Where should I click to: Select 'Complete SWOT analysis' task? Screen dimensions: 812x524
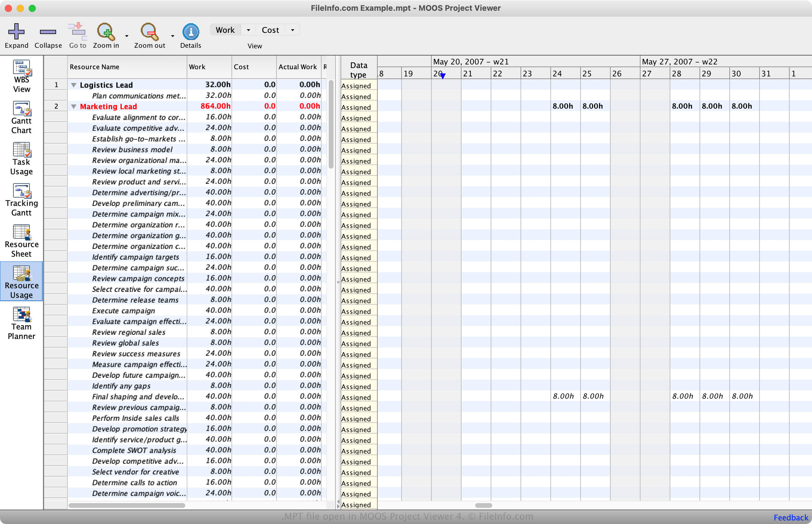click(134, 450)
